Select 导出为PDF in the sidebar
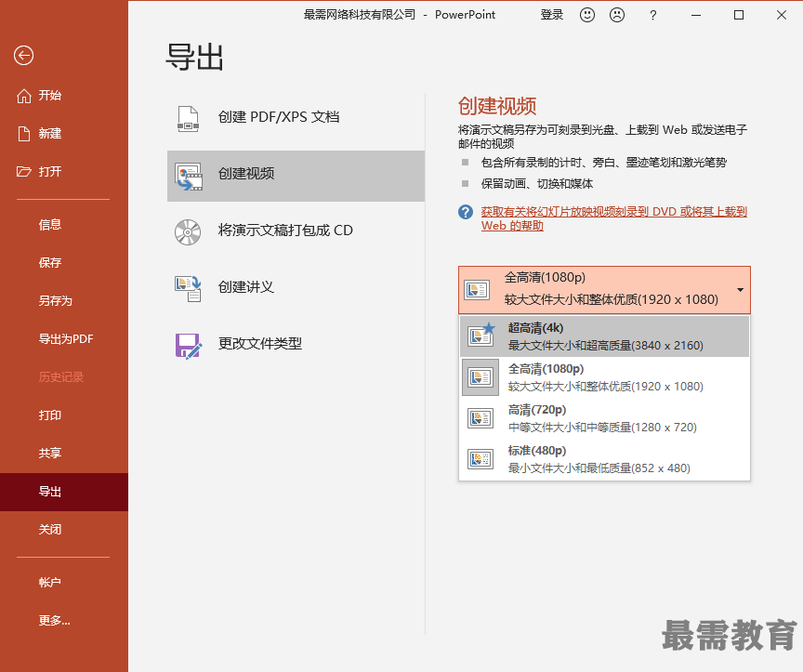Image resolution: width=803 pixels, height=672 pixels. (x=64, y=338)
